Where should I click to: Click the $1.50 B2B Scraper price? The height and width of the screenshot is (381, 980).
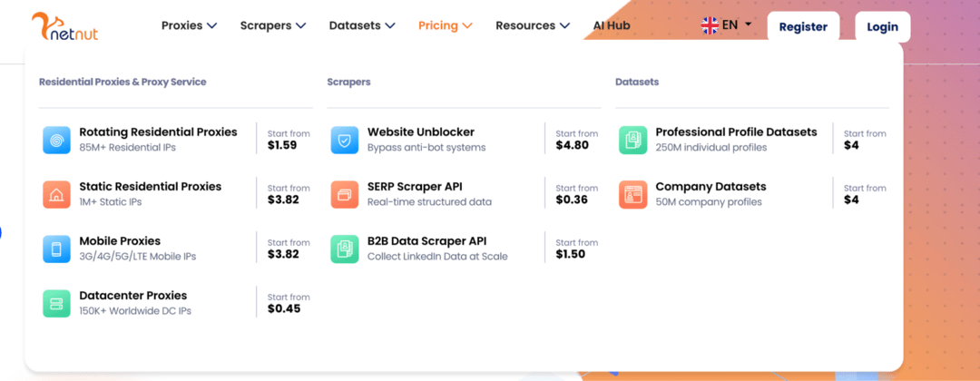pyautogui.click(x=571, y=254)
